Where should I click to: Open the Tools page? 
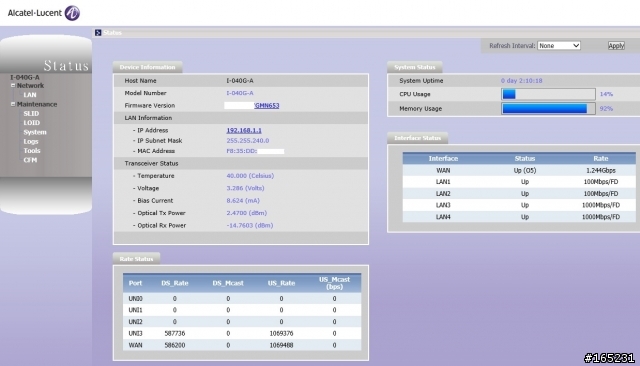pyautogui.click(x=31, y=151)
